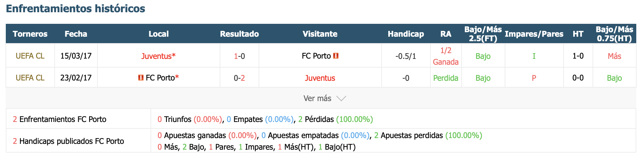Click the Impares/Pares column header
The image size is (644, 159).
tap(534, 34)
